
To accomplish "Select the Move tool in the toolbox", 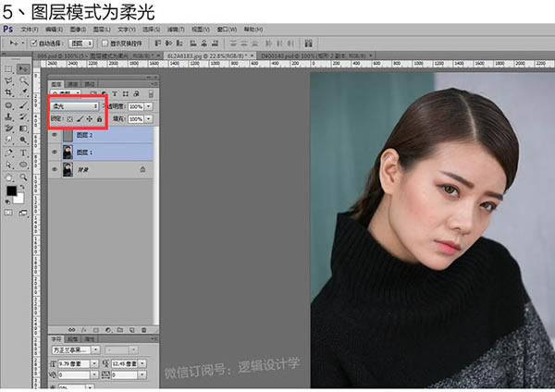I will [21, 69].
